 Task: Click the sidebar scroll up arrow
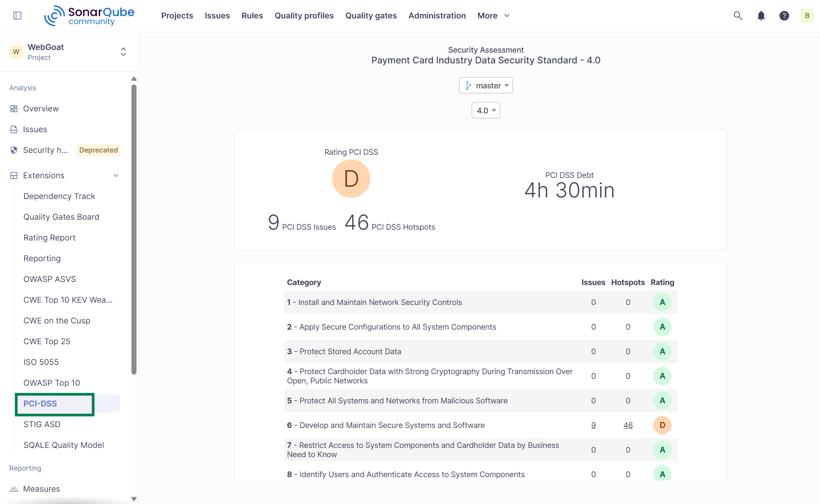pyautogui.click(x=134, y=79)
